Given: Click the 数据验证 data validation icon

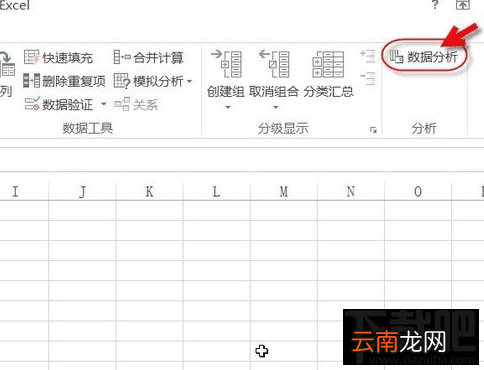Looking at the screenshot, I should coord(32,104).
